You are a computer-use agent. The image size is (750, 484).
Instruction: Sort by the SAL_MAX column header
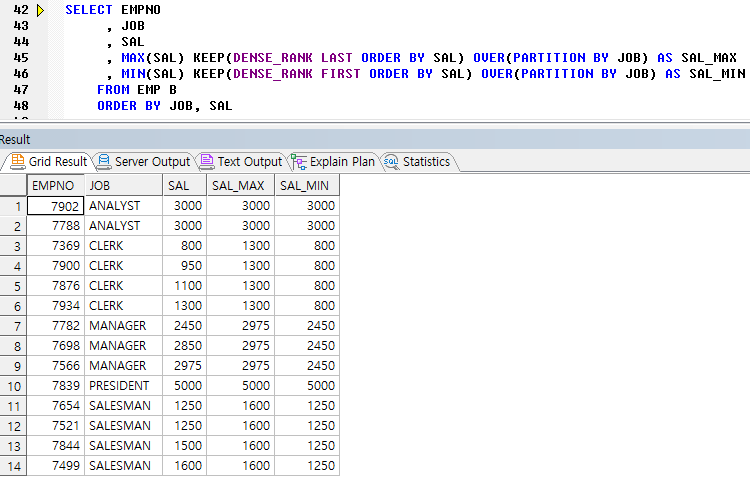tap(241, 186)
